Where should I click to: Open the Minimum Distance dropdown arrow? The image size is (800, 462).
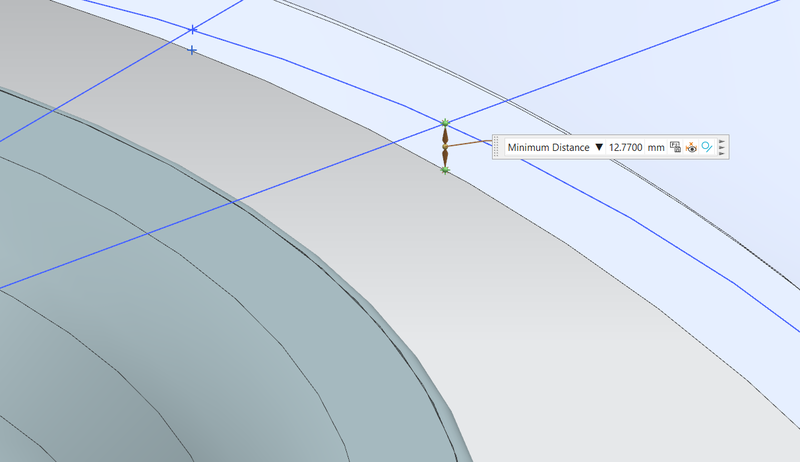point(599,147)
